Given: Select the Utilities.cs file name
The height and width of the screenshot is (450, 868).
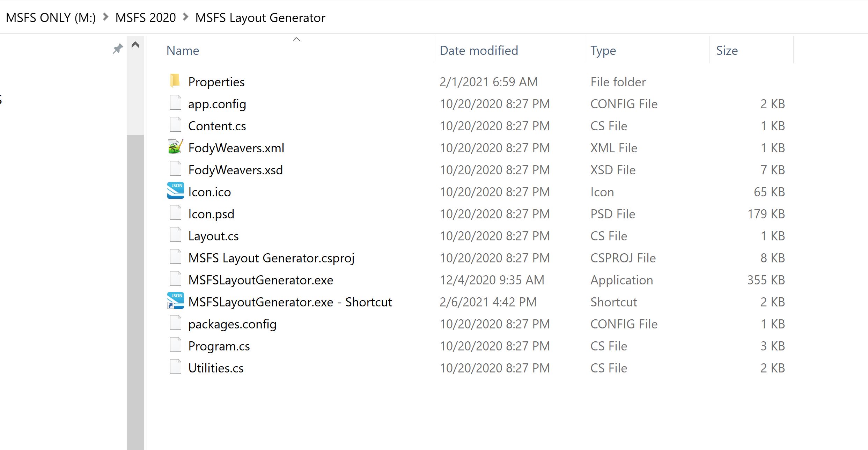Looking at the screenshot, I should click(x=216, y=368).
